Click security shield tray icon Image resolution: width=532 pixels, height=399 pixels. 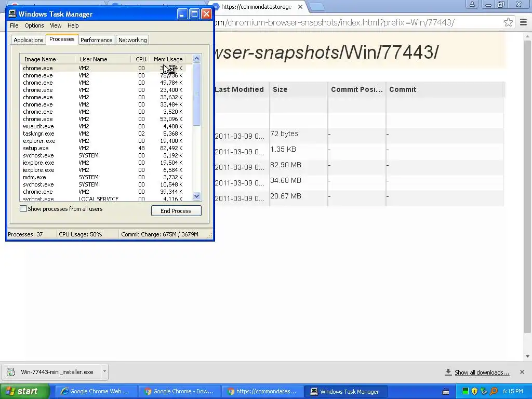coord(474,392)
